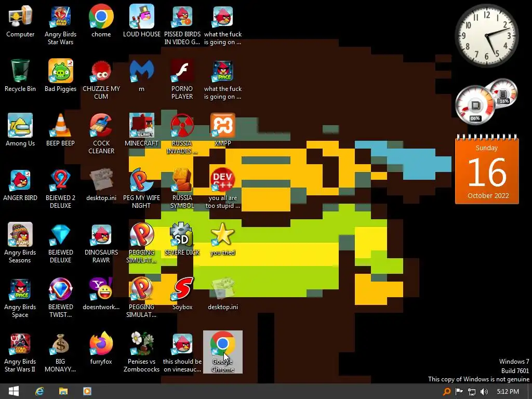
Task: Launch Internet Explorer from the taskbar
Action: 39,391
